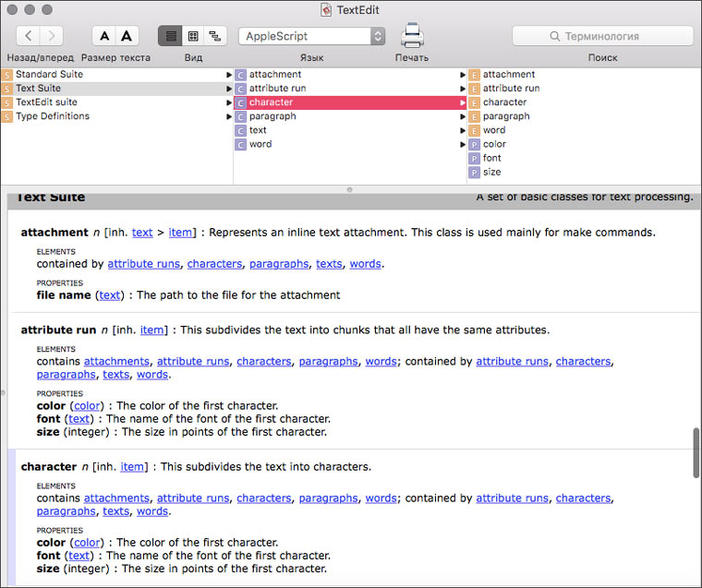The width and height of the screenshot is (702, 588).
Task: Expand arrow of middle attachment class
Action: point(463,75)
